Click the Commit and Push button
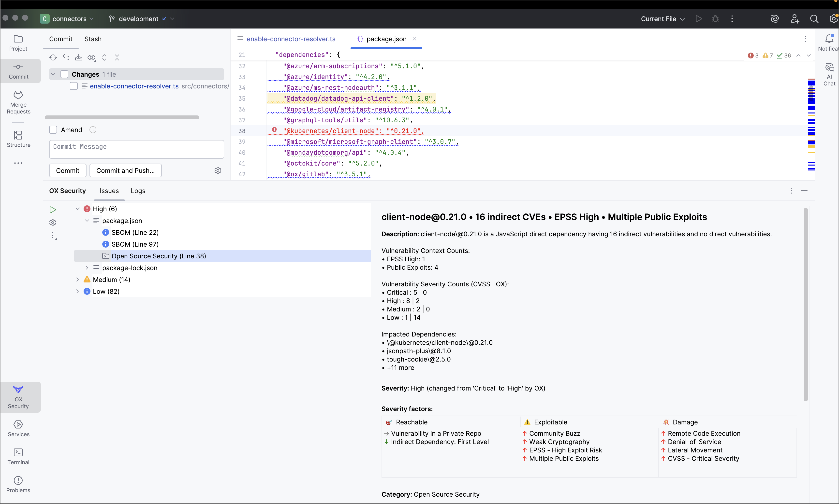Screen dimensions: 839x504 125,170
